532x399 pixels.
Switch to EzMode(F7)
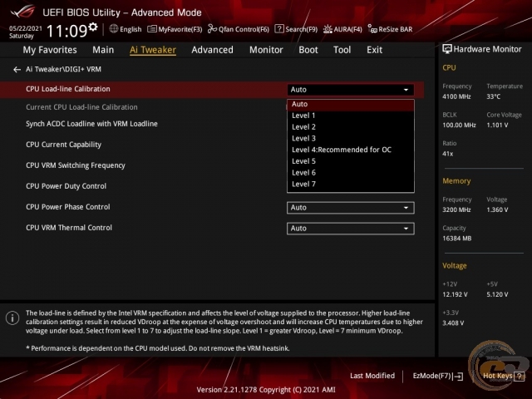tap(438, 376)
